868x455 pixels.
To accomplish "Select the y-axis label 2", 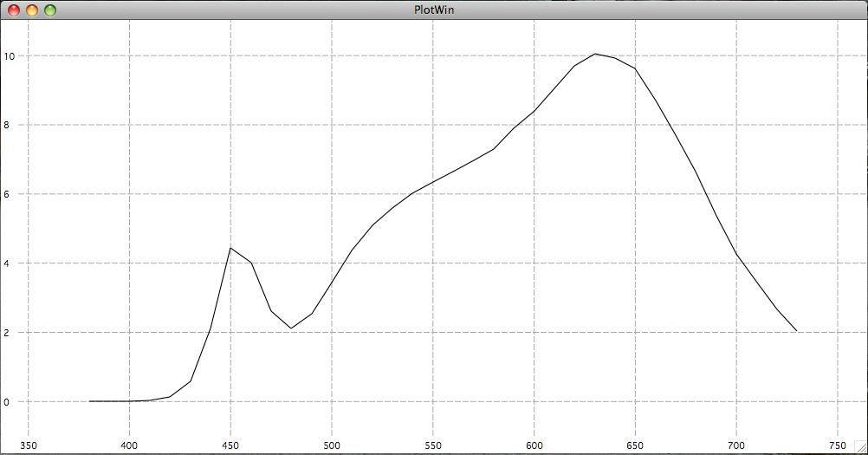I will click(x=7, y=333).
